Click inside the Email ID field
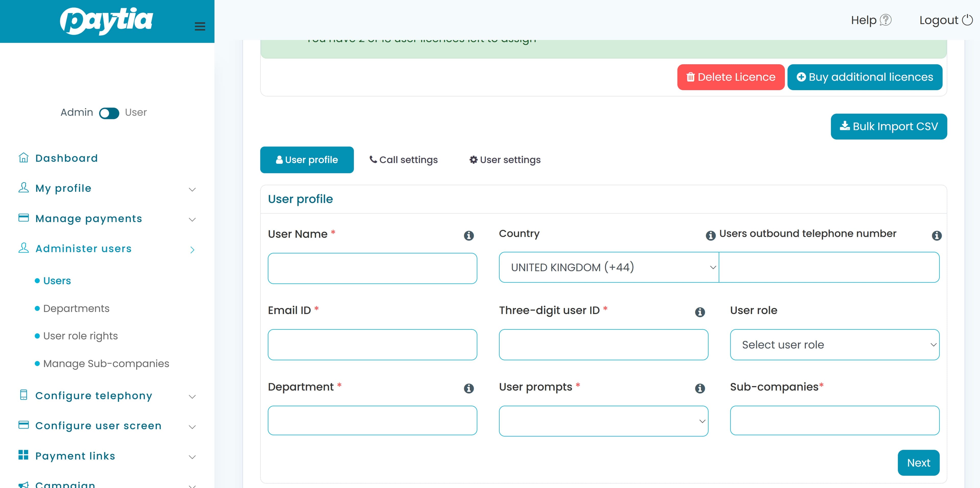This screenshot has height=488, width=980. click(372, 344)
